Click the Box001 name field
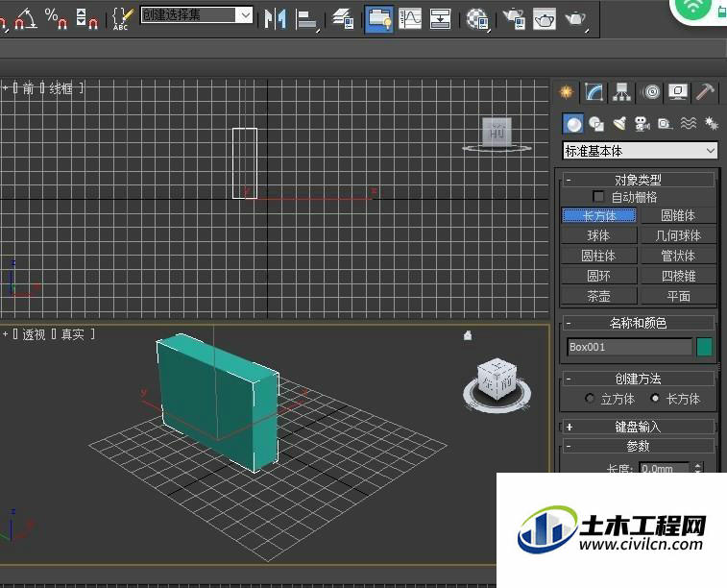 (629, 347)
